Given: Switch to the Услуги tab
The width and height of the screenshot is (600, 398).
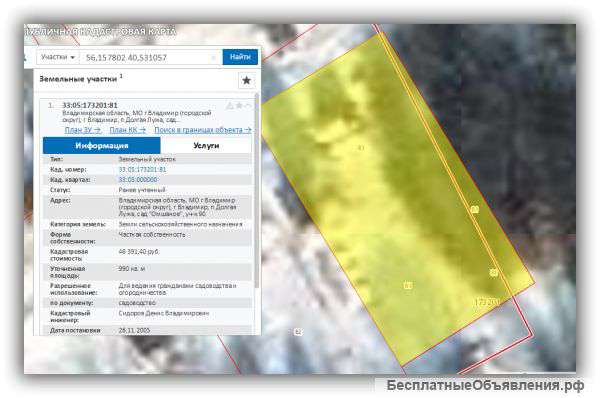Looking at the screenshot, I should pyautogui.click(x=206, y=145).
